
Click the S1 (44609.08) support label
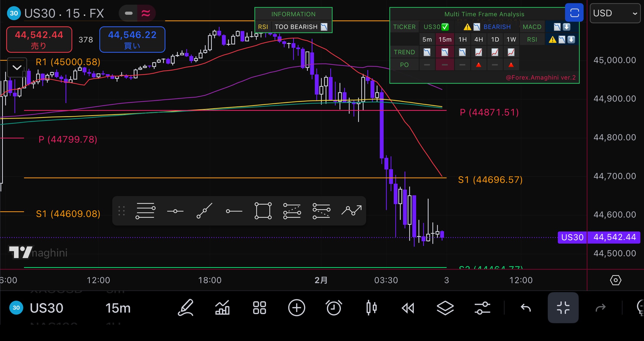(x=68, y=214)
